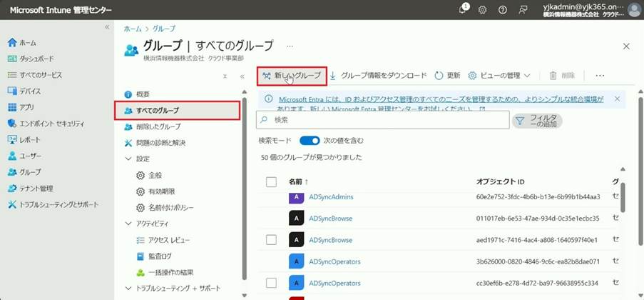
Task: Click the groups menu vertical scrollbar
Action: pyautogui.click(x=245, y=189)
